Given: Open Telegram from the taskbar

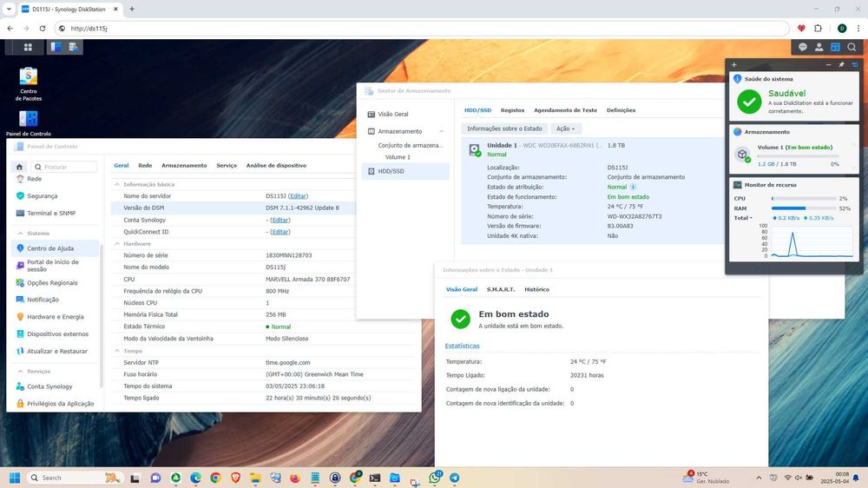Looking at the screenshot, I should tap(455, 478).
